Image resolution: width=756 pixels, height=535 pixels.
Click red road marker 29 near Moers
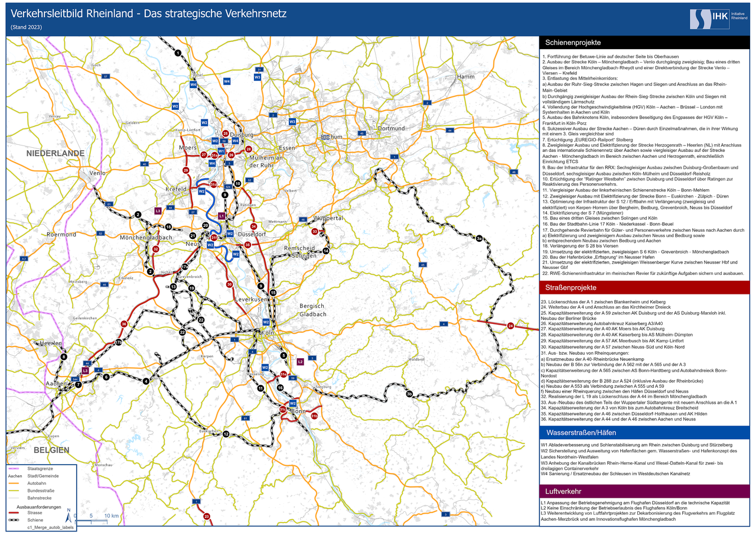[x=186, y=170]
